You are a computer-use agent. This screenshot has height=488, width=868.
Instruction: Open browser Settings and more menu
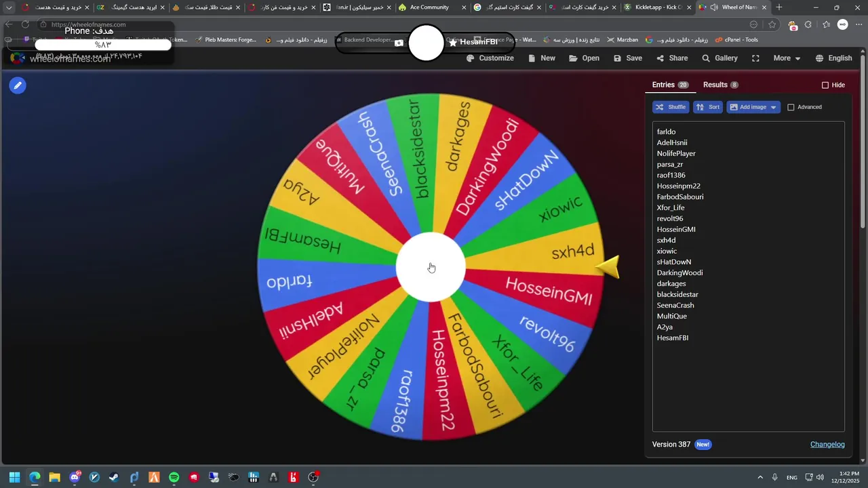tap(859, 24)
